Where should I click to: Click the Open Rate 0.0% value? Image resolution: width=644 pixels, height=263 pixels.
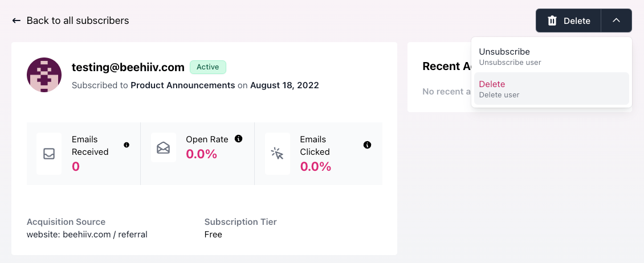(x=201, y=154)
